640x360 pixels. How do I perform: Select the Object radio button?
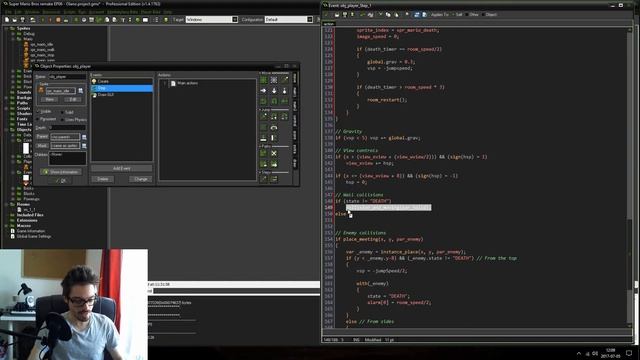pyautogui.click(x=483, y=15)
